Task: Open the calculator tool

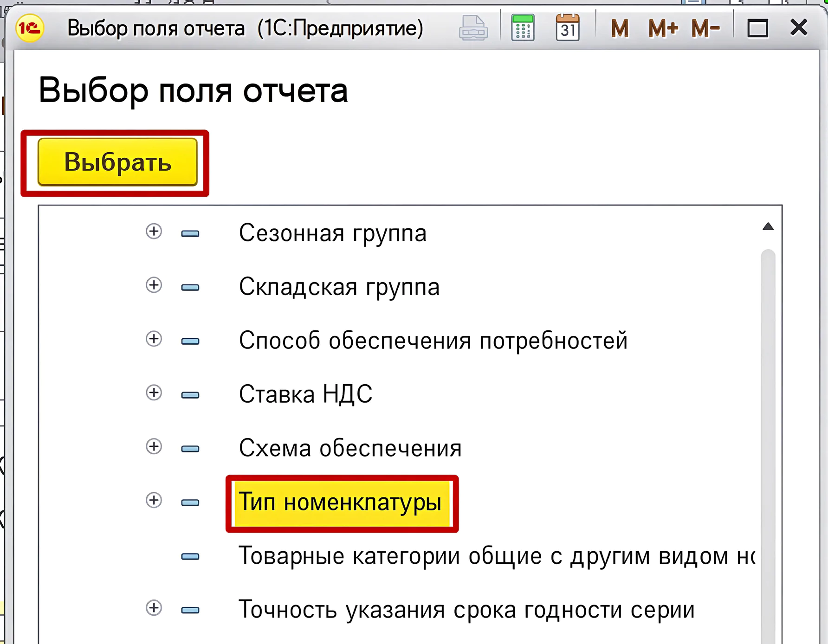Action: 523,28
